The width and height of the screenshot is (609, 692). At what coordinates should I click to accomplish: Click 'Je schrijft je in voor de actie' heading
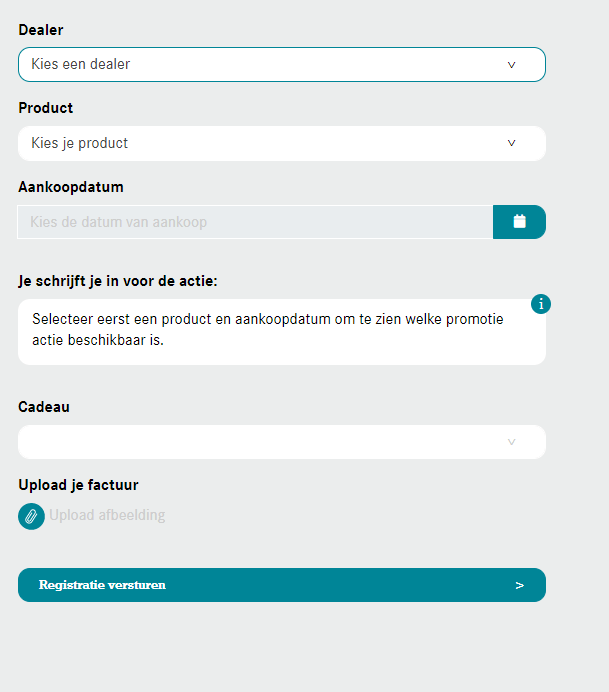tap(118, 281)
